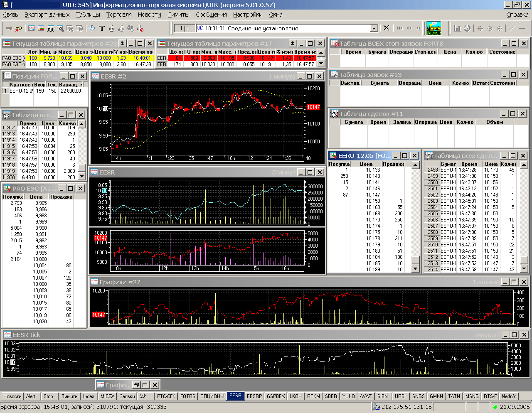Click price 10 147 label on EESR #2 chart
This screenshot has height=413, width=532.
click(x=313, y=107)
